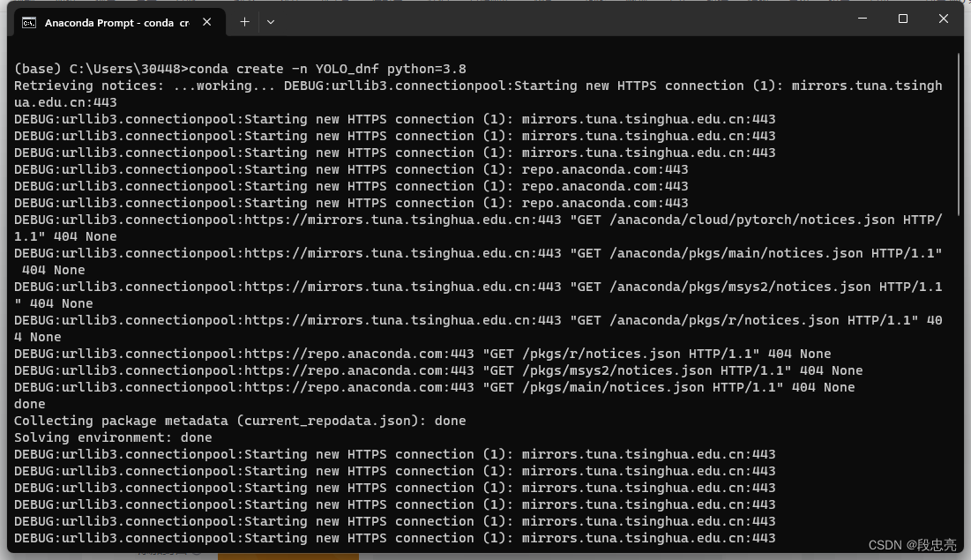This screenshot has height=560, width=971.
Task: Click the repo.anaconda.com '/pkgs/msys2/notices.json' line
Action: point(438,370)
